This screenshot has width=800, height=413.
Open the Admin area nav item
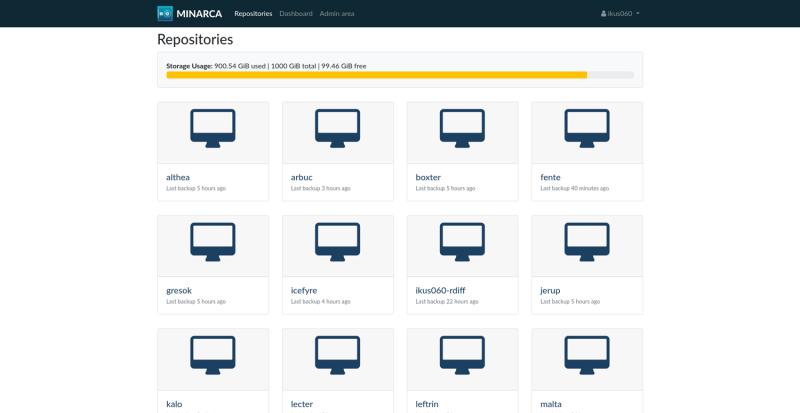click(337, 14)
